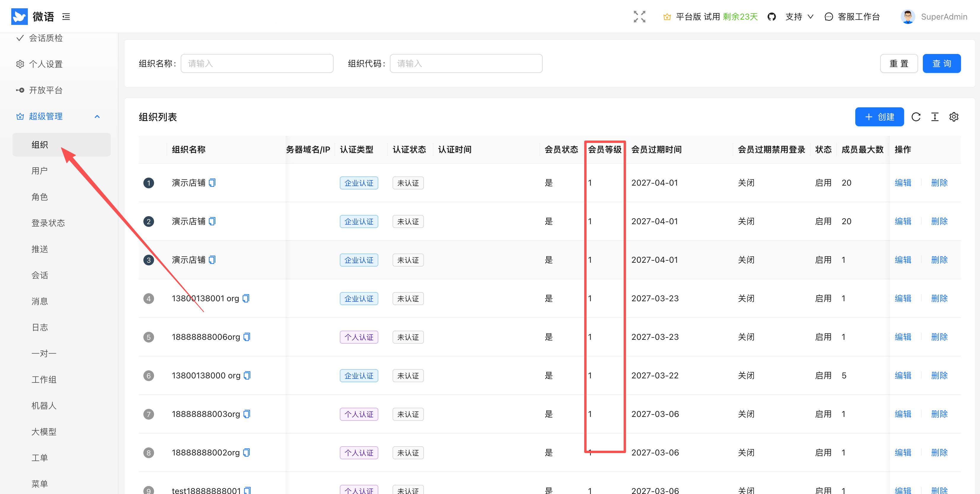Copy ID of 18888888003org

pos(247,414)
